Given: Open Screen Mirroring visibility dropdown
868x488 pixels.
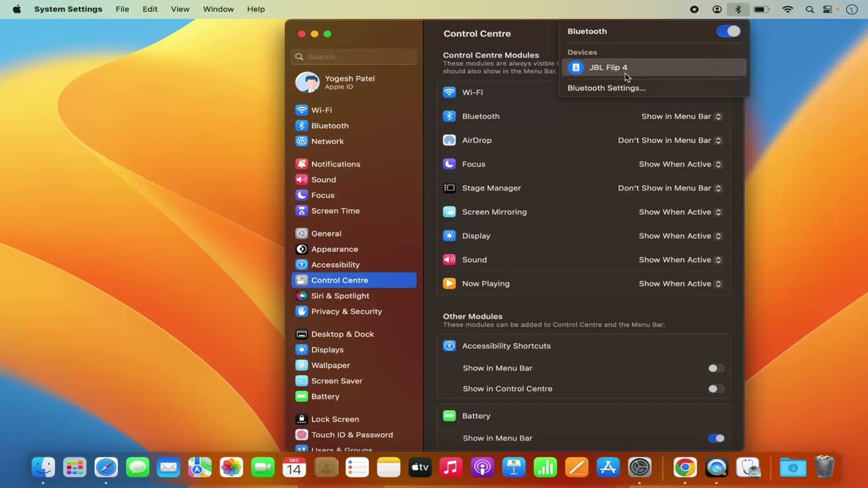Looking at the screenshot, I should pos(680,212).
